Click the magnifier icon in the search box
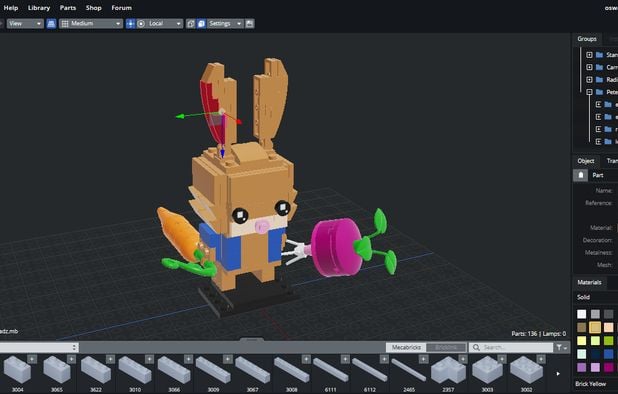 [x=476, y=348]
